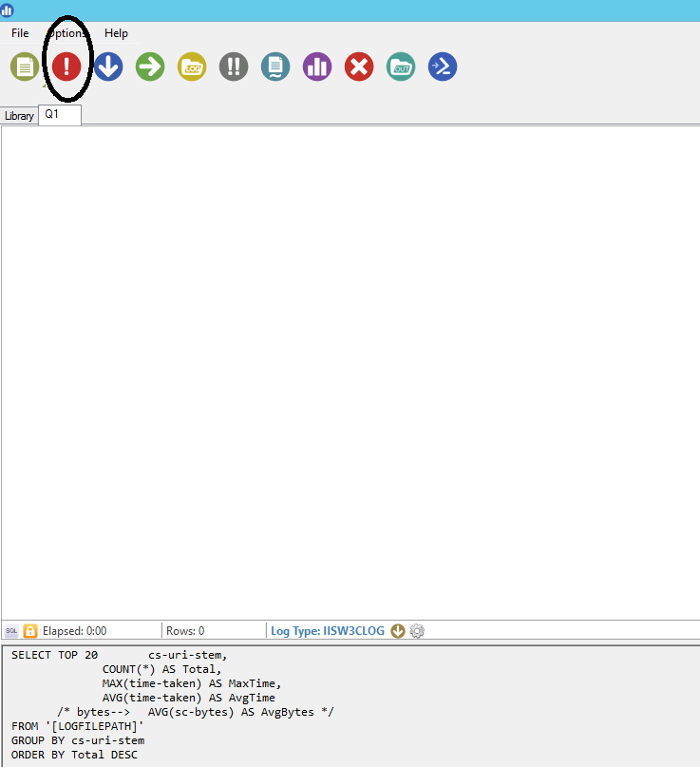This screenshot has width=700, height=767.
Task: Toggle the orange lock icon in status bar
Action: [x=30, y=631]
